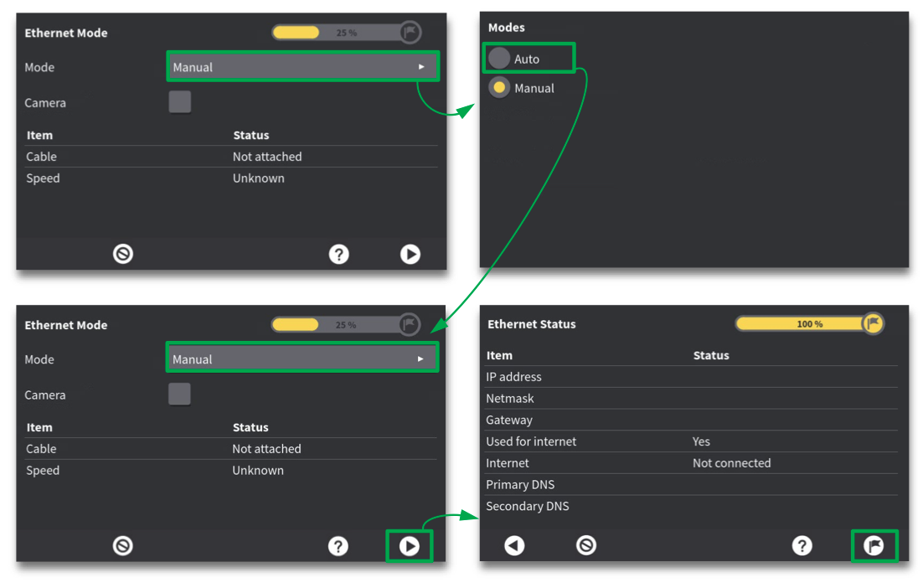Click the next arrow in the upper Ethernet Mode panel
923x588 pixels.
410,254
